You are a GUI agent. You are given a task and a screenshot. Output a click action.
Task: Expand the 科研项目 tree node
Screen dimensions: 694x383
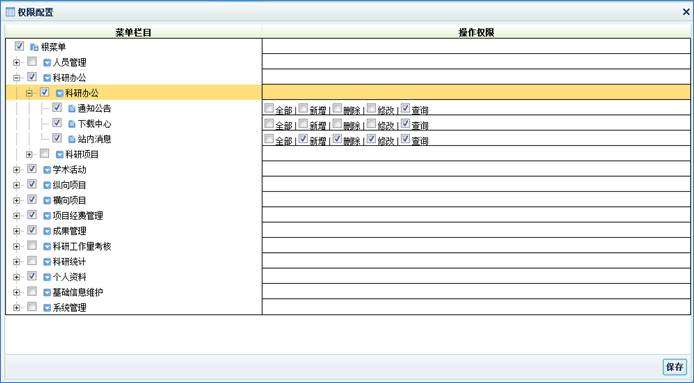(x=29, y=155)
